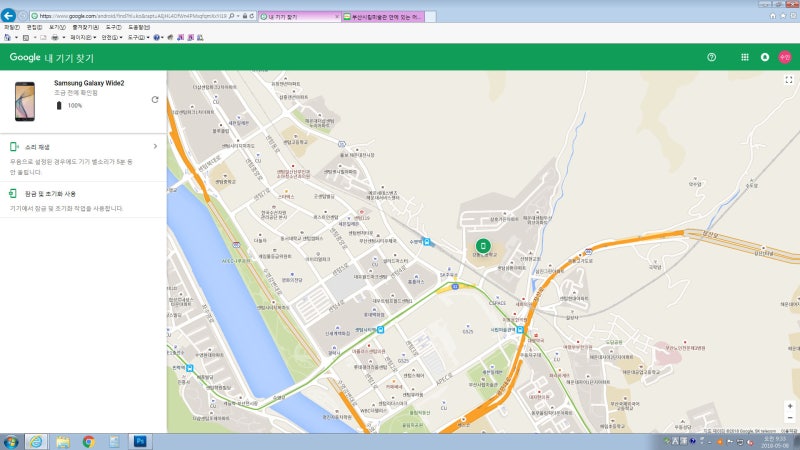800x450 pixels.
Task: Click the 센텀시티역 subway station icon on map
Action: pyautogui.click(x=381, y=330)
